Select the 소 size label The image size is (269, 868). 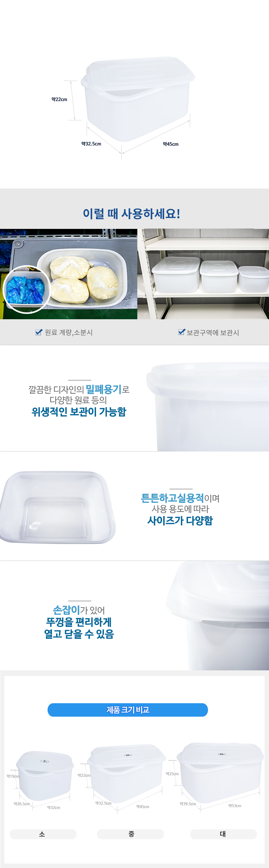[43, 834]
